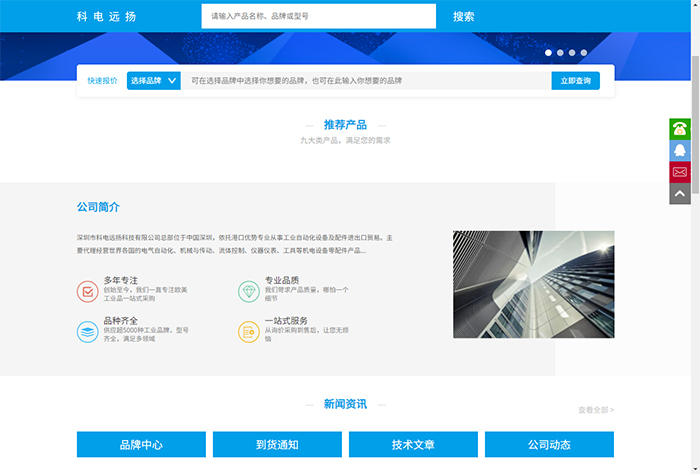The width and height of the screenshot is (700, 474).
Task: Jump to the last carousel dot
Action: tap(584, 52)
